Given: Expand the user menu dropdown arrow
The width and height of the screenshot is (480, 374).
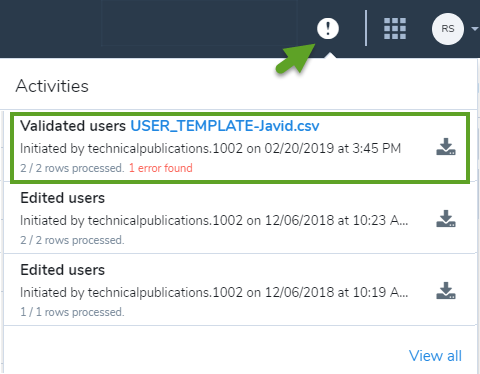Looking at the screenshot, I should 475,29.
